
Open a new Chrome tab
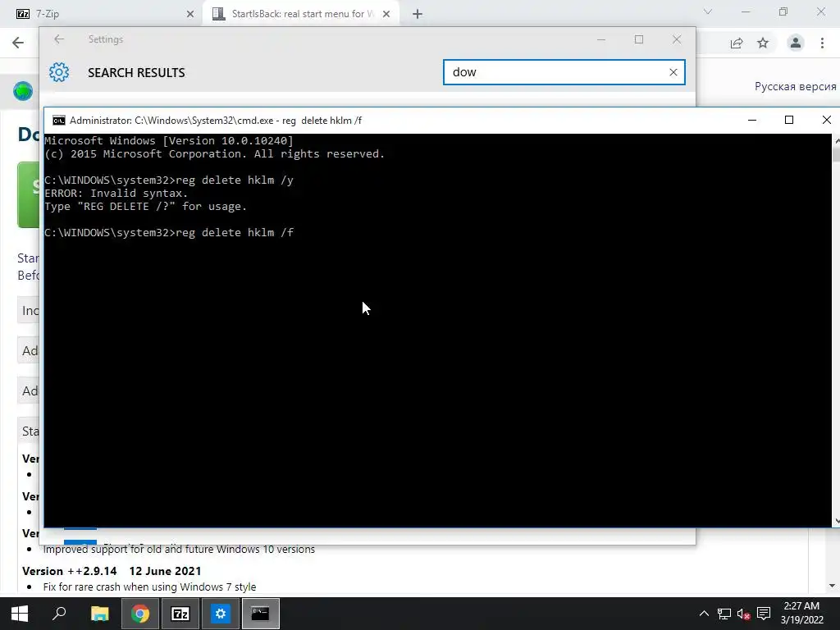(418, 14)
